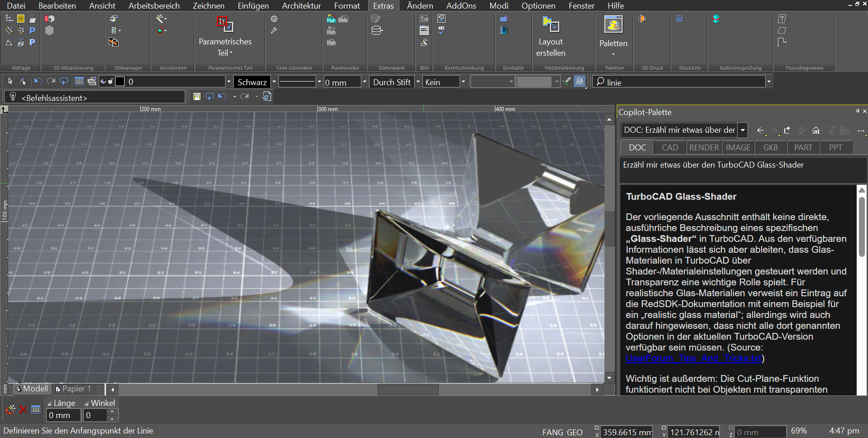Click the layer color swatch

click(x=120, y=82)
